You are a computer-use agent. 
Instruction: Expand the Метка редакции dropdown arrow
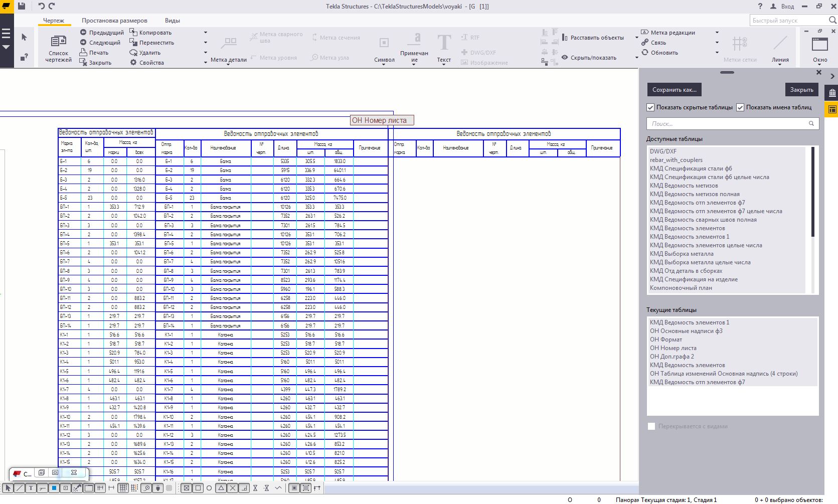(x=717, y=33)
